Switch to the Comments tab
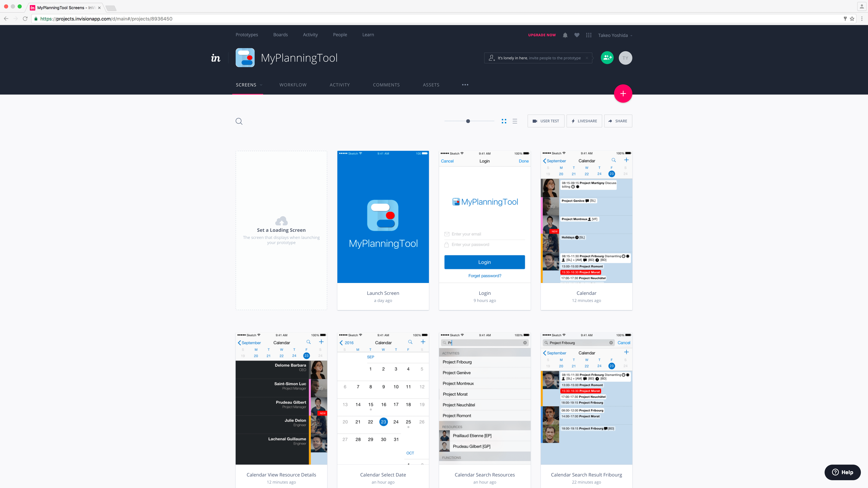 tap(386, 85)
